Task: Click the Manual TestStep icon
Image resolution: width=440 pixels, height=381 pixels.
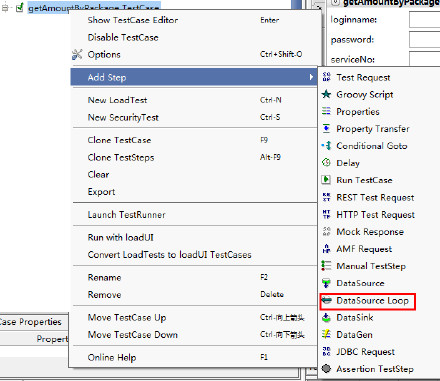Action: pos(326,266)
